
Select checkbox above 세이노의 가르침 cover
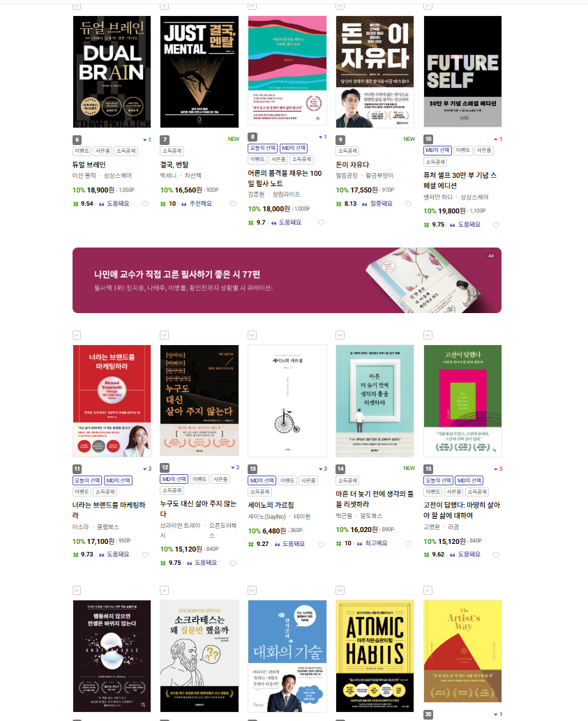pos(252,335)
